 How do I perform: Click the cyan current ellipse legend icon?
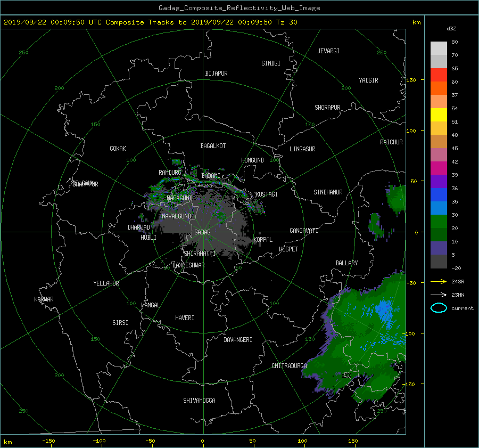point(439,308)
